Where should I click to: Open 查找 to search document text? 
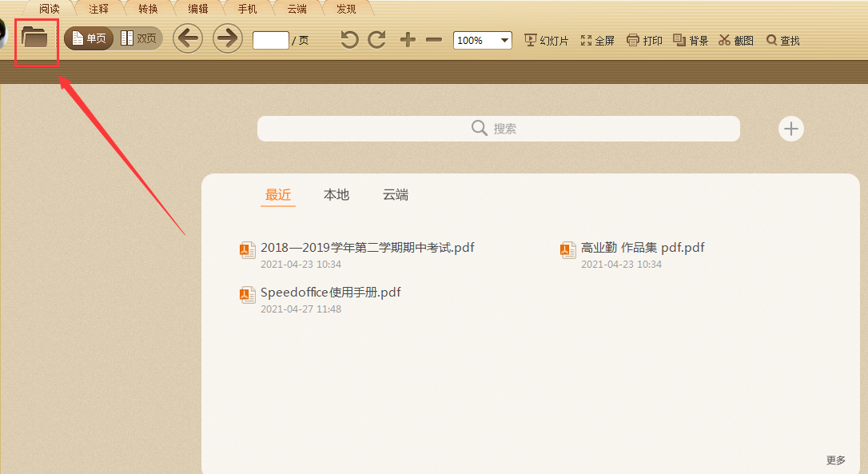click(782, 39)
